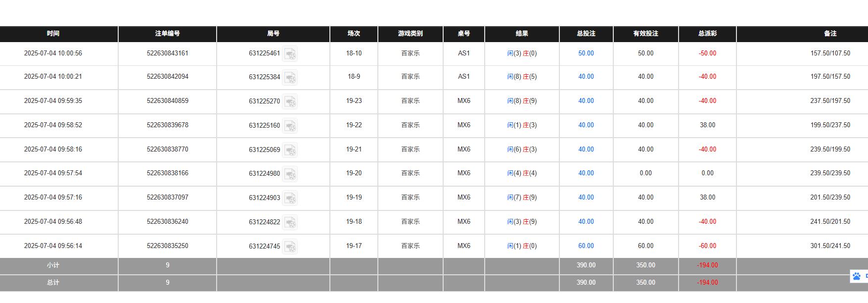Click video icon beside round 631225270
Viewport: 868px width, 303px height.
coord(290,101)
